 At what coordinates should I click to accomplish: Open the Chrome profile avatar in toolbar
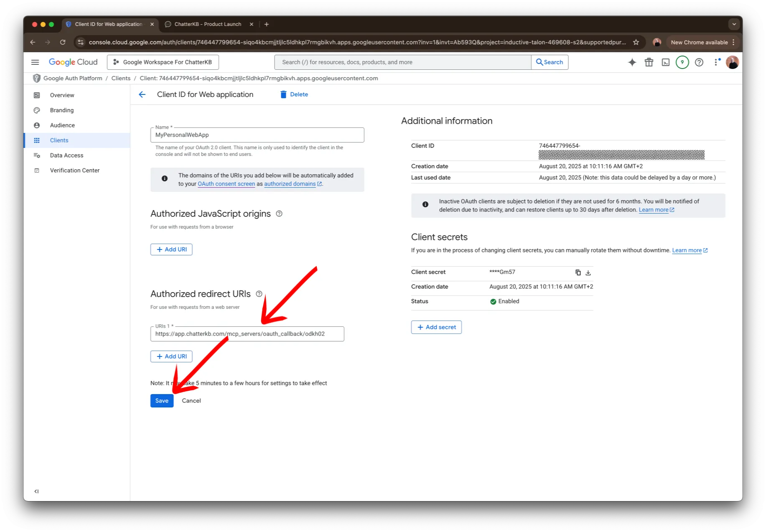coord(657,42)
